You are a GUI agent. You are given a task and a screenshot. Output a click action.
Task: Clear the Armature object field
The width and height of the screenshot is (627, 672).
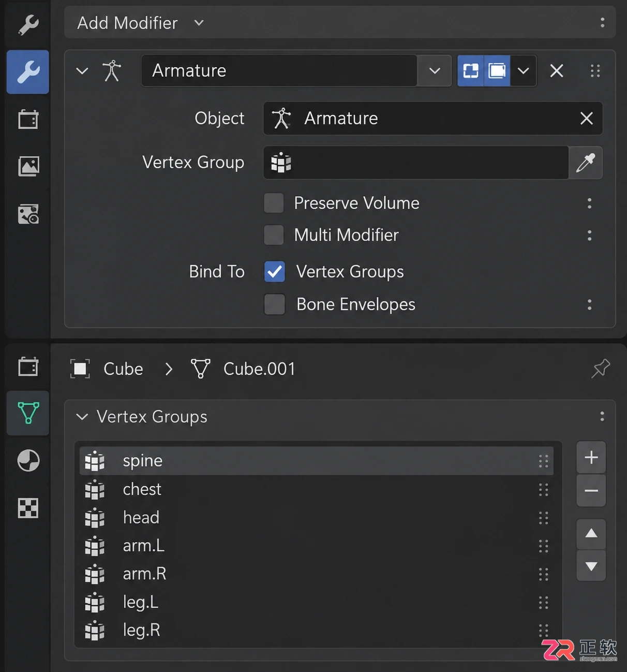point(587,119)
